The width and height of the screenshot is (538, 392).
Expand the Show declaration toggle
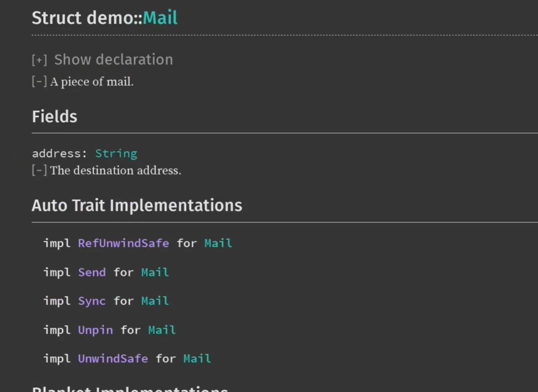(39, 60)
